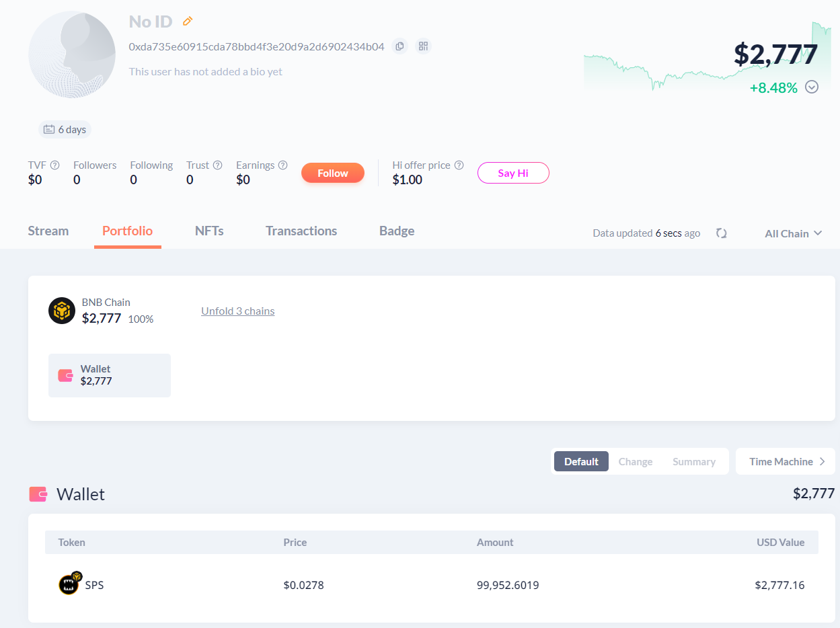Open the NFTs tab

(209, 231)
